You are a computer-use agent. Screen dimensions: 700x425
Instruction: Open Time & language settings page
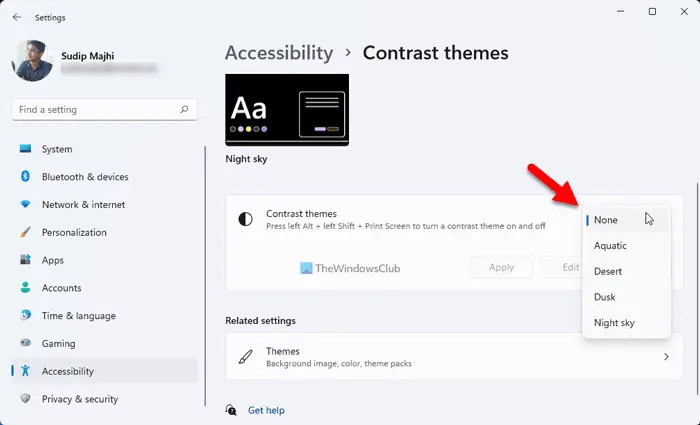(x=78, y=315)
